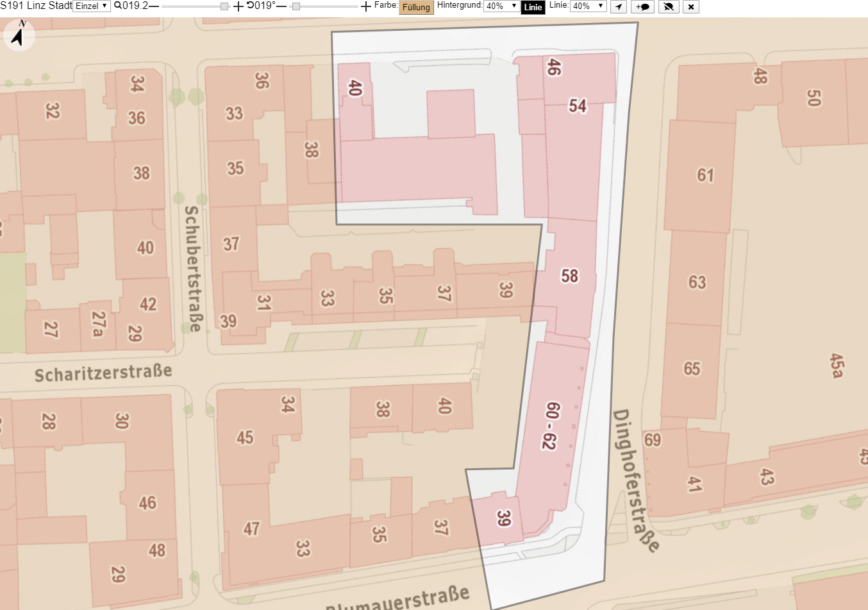
Task: Add a comment with speech bubble button
Action: (643, 7)
